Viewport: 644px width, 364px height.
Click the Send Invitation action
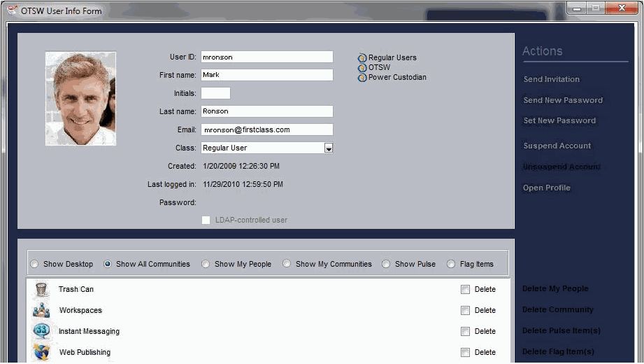[551, 80]
